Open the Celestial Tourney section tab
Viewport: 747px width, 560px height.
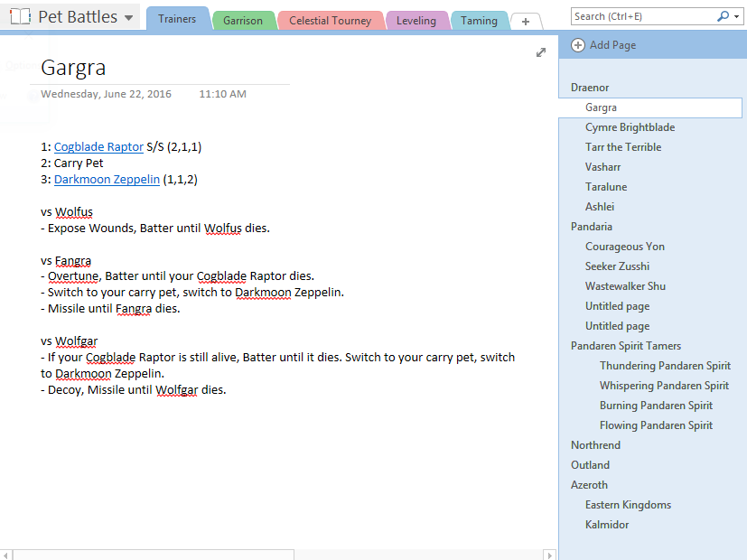[331, 21]
